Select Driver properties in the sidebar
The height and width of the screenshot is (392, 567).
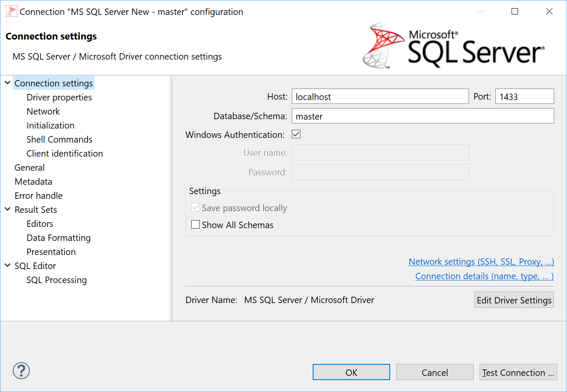tap(59, 97)
